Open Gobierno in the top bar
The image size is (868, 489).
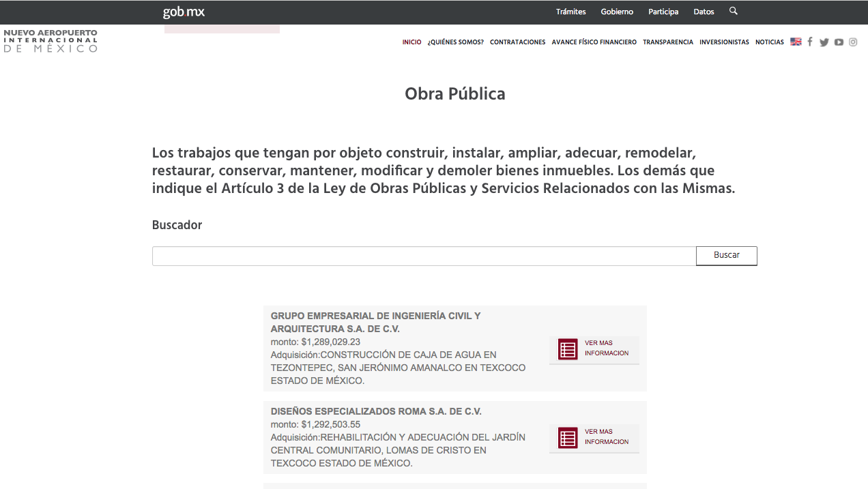pyautogui.click(x=617, y=12)
